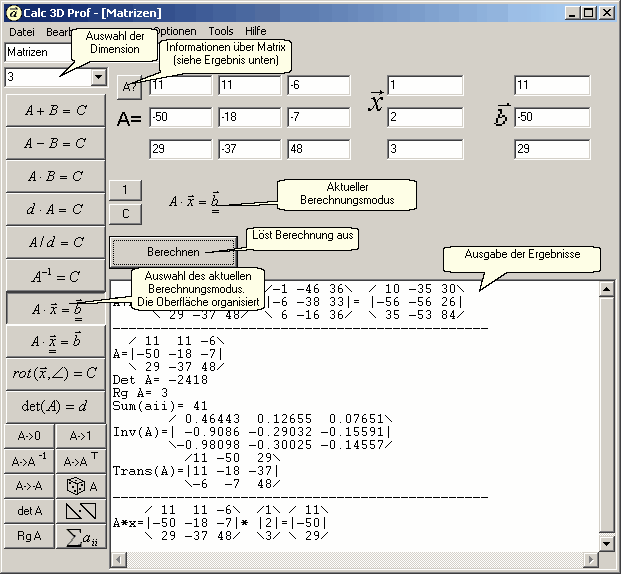Fill matrix A with random values (dice)
The width and height of the screenshot is (621, 574).
pos(80,485)
